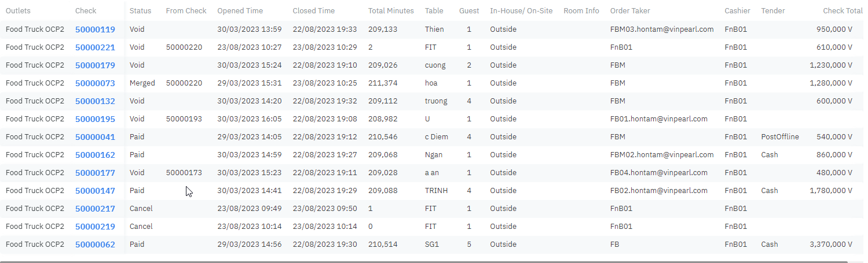The height and width of the screenshot is (263, 868).
Task: Sort by the Status column header
Action: pos(140,11)
